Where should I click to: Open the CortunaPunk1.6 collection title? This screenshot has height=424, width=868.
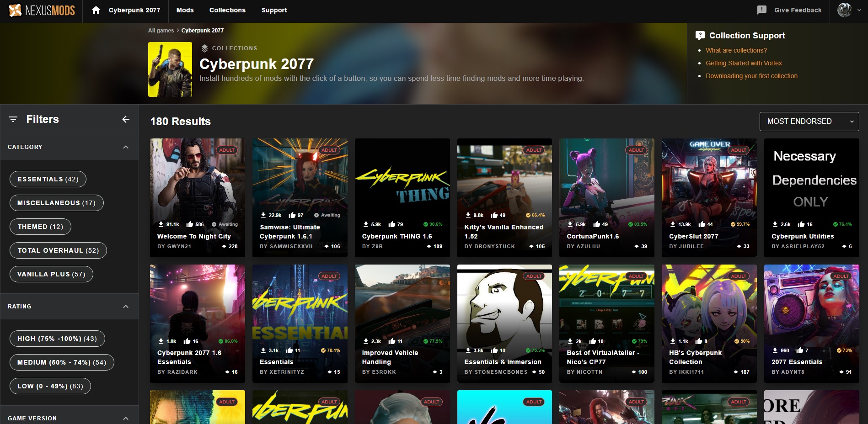pyautogui.click(x=593, y=236)
